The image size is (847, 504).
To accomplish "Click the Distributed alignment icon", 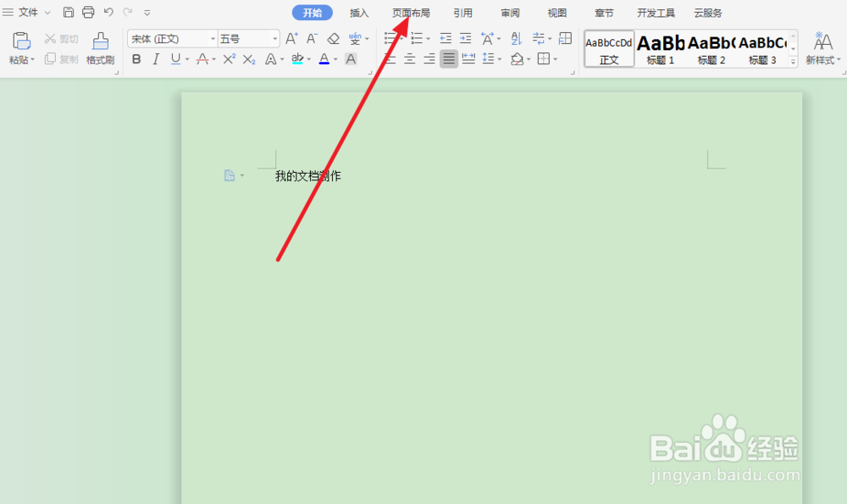I will pyautogui.click(x=468, y=59).
